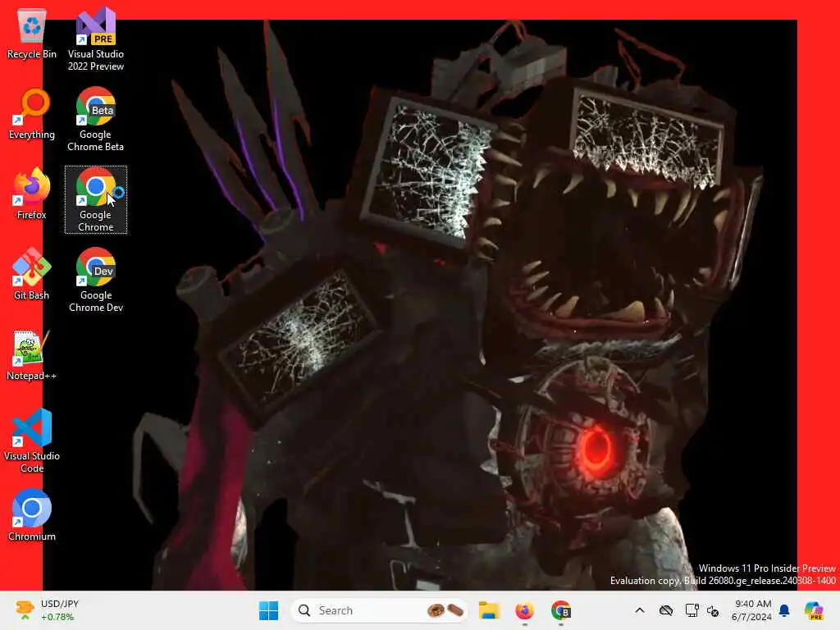Select the Firefox desktop shortcut
840x630 pixels.
tap(32, 194)
